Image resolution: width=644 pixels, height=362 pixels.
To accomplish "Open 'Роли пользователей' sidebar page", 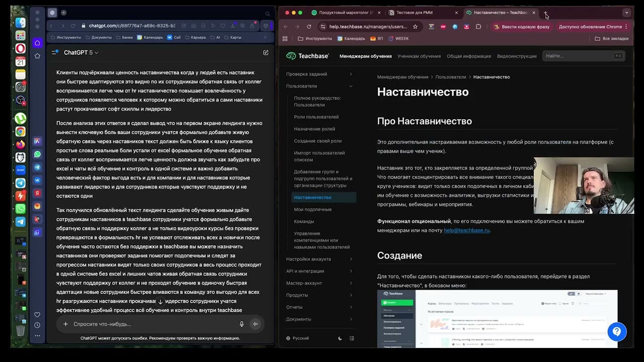I will (x=316, y=117).
